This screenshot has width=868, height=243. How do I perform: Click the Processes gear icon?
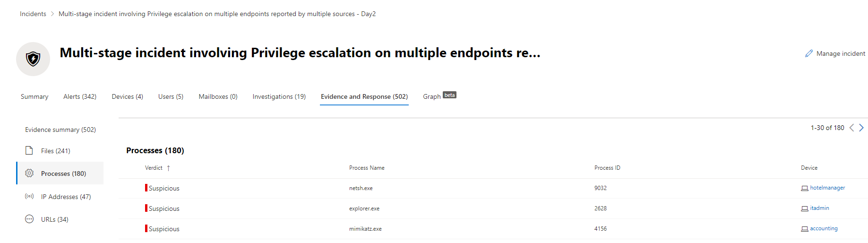(x=29, y=174)
